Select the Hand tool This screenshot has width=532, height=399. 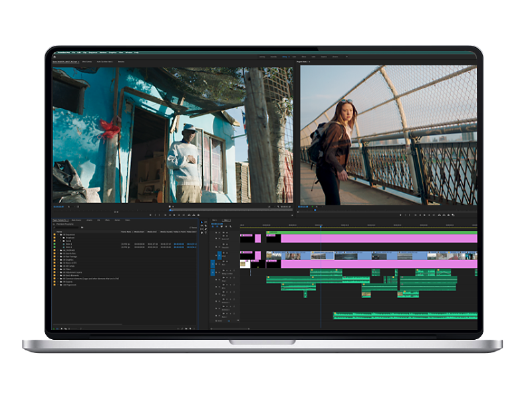click(202, 233)
